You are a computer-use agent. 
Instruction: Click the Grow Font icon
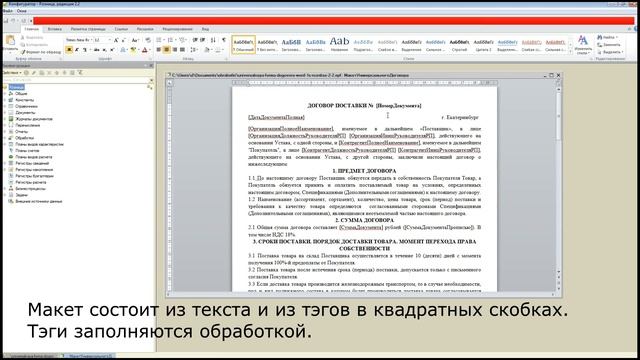[x=116, y=40]
